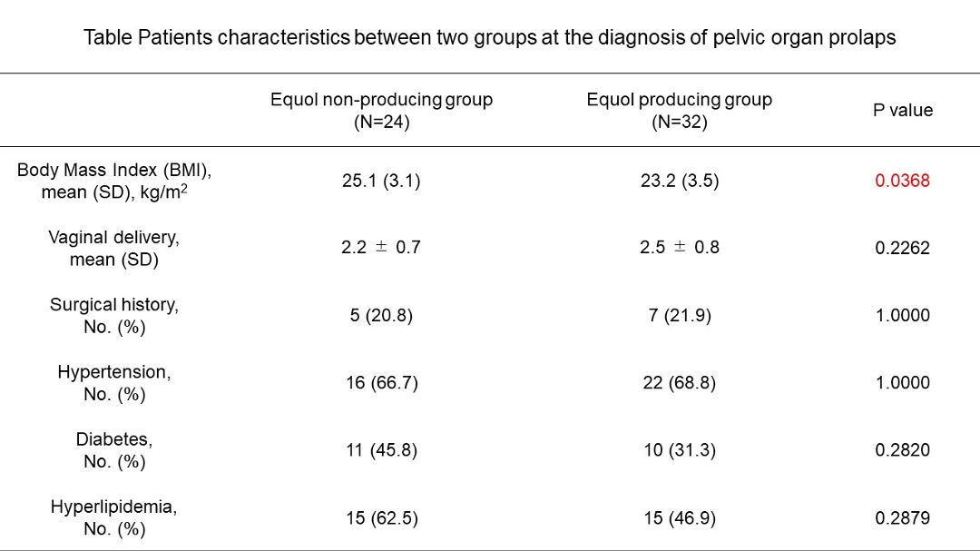The image size is (980, 551).
Task: Click the 0.2262 P value
Action: coord(902,248)
